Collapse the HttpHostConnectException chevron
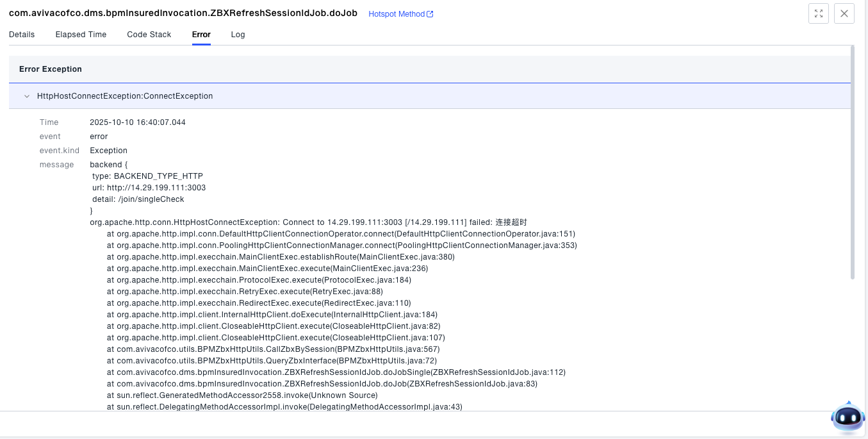868x439 pixels. click(27, 96)
